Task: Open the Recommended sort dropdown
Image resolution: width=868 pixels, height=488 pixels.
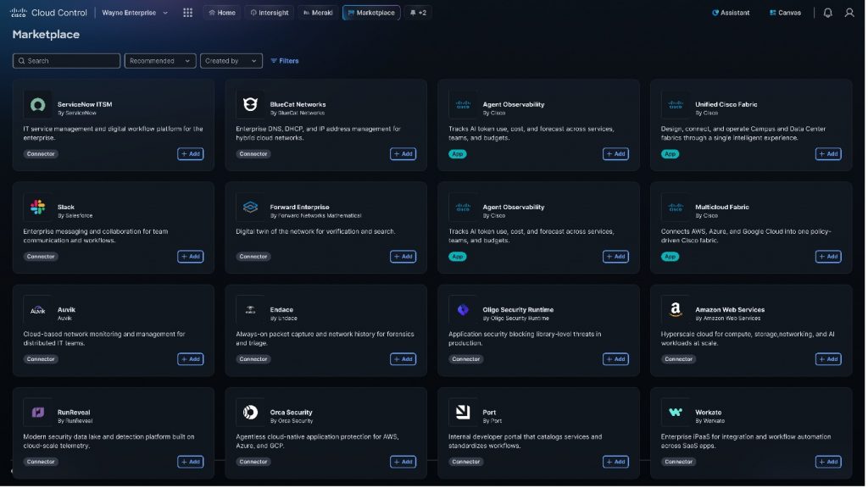Action: (x=160, y=61)
